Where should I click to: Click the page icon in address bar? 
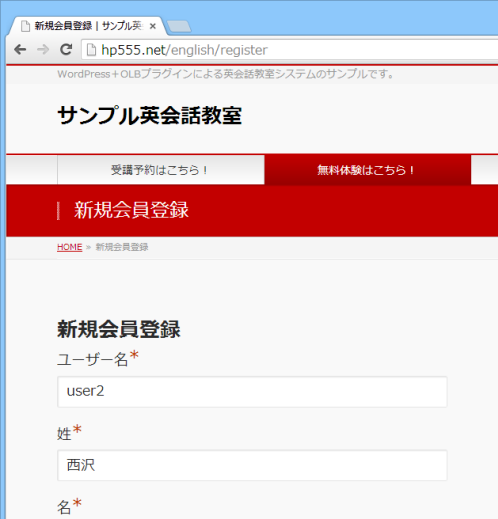(x=91, y=50)
